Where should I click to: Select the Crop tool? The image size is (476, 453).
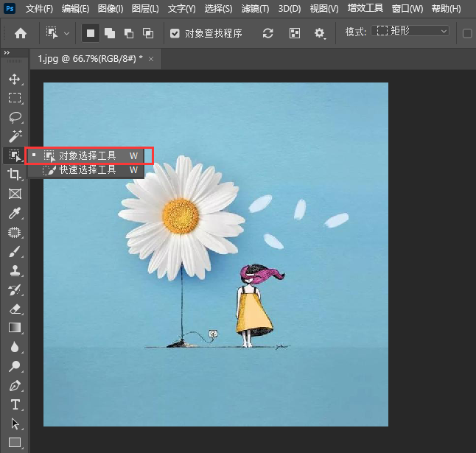click(15, 175)
